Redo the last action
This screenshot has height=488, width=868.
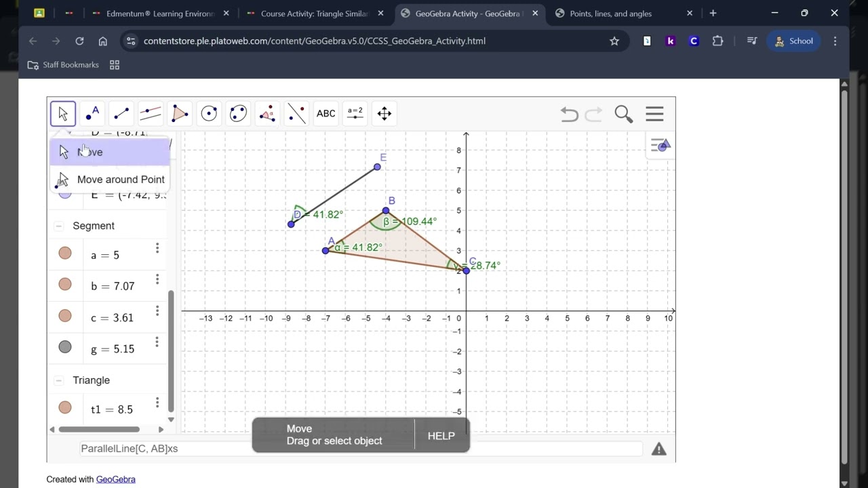coord(593,115)
